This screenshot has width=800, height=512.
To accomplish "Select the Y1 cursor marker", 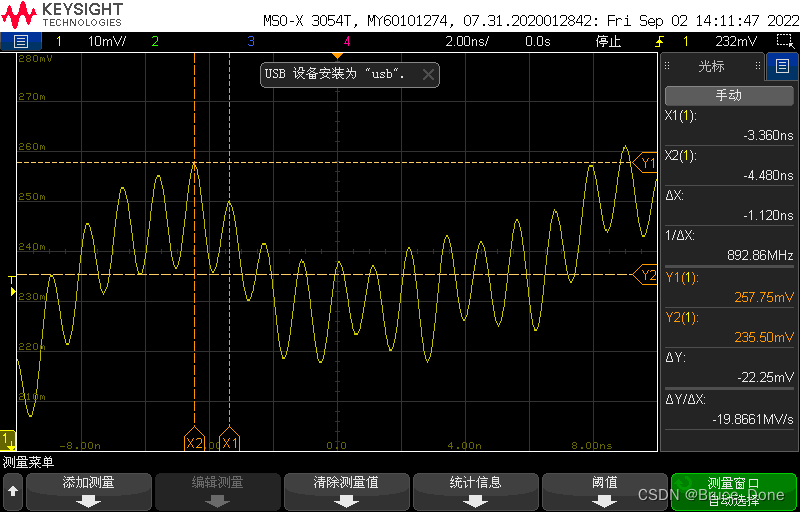I will (x=645, y=163).
